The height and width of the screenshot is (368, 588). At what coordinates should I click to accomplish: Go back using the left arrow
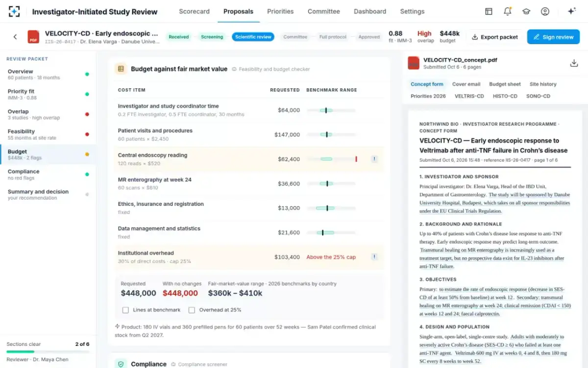pos(15,37)
